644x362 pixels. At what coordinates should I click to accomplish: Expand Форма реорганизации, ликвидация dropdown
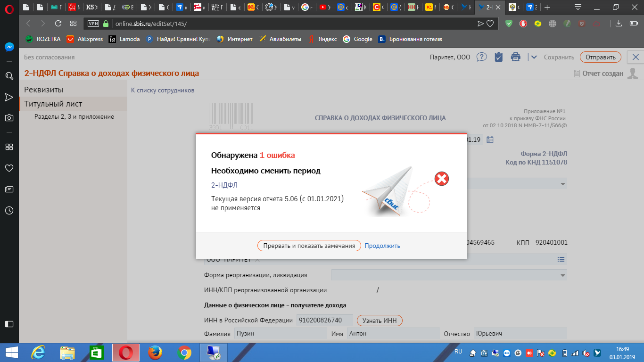[x=562, y=275]
